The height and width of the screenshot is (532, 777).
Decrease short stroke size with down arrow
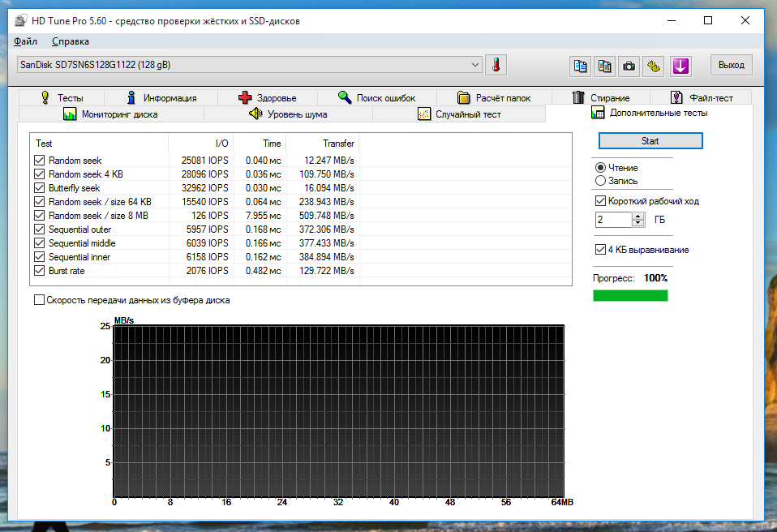click(638, 223)
